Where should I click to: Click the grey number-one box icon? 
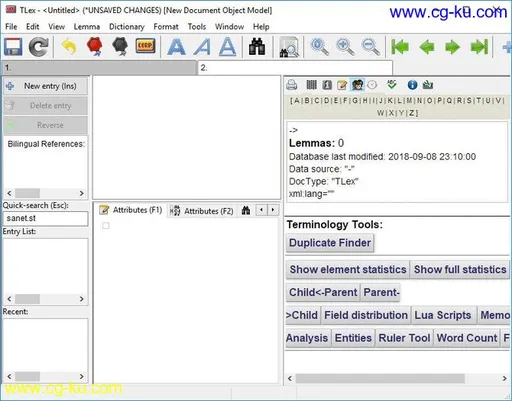pos(327,85)
